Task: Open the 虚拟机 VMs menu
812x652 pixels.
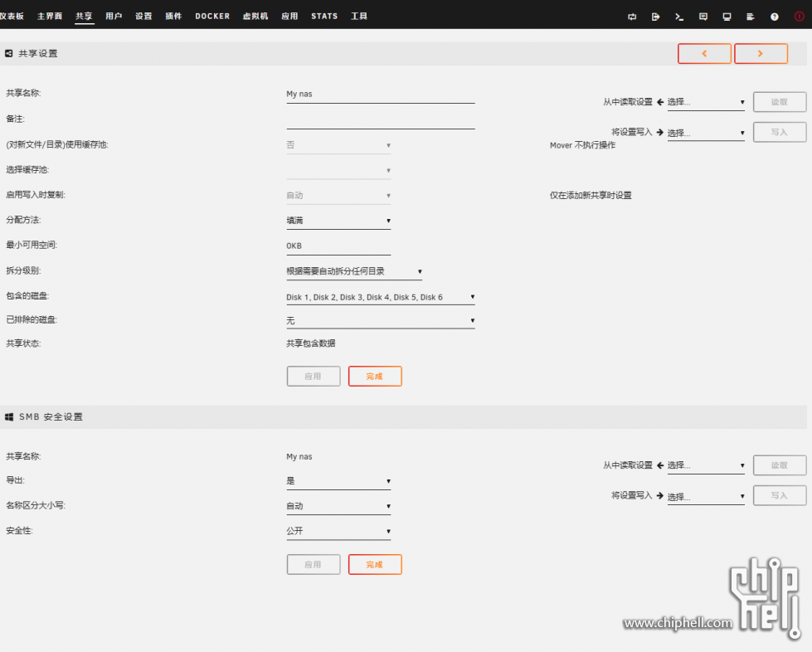Action: tap(255, 16)
